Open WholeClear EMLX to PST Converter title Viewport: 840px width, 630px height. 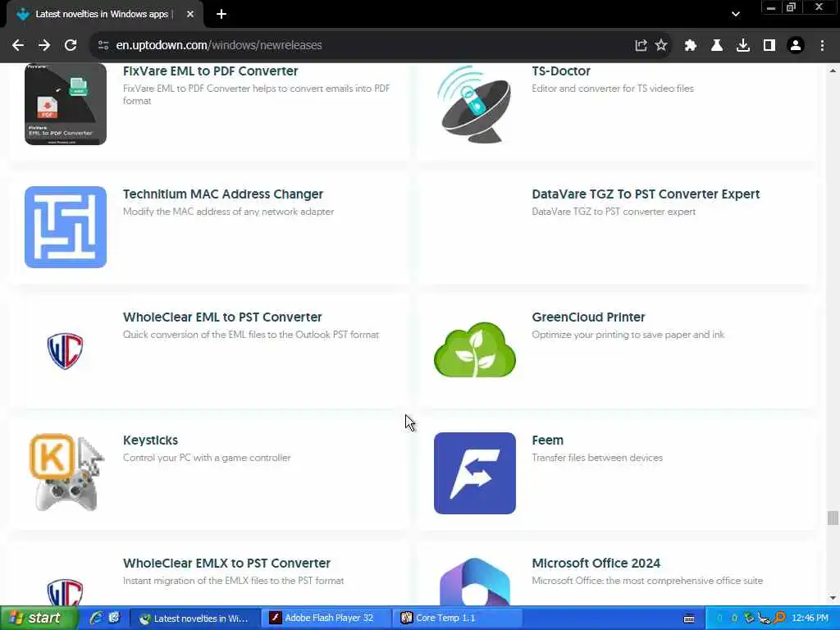[226, 563]
